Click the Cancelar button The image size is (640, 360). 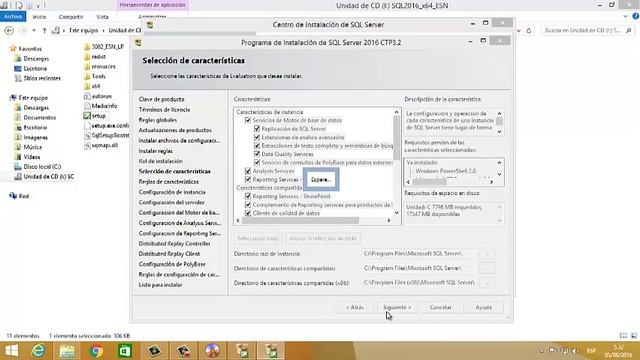pos(440,307)
